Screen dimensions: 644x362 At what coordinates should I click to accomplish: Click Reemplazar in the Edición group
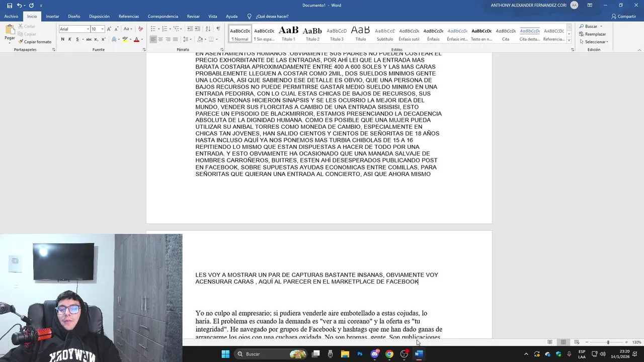point(592,34)
